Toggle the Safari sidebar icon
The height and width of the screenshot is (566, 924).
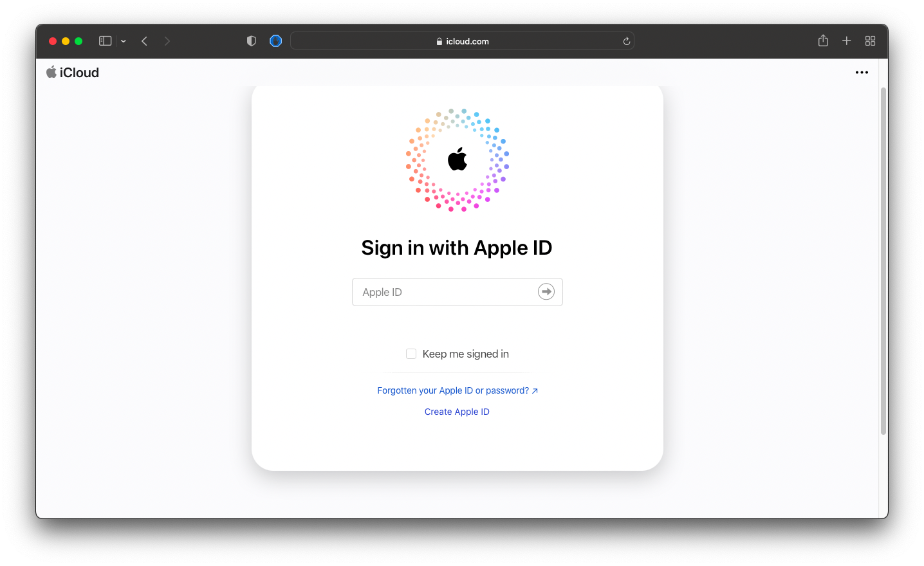(104, 41)
